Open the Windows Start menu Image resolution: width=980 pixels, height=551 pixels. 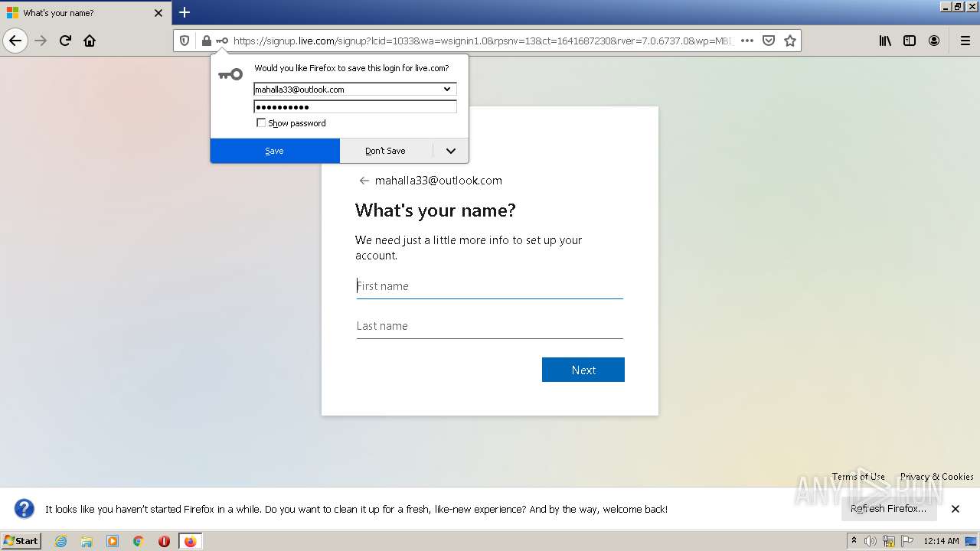21,541
